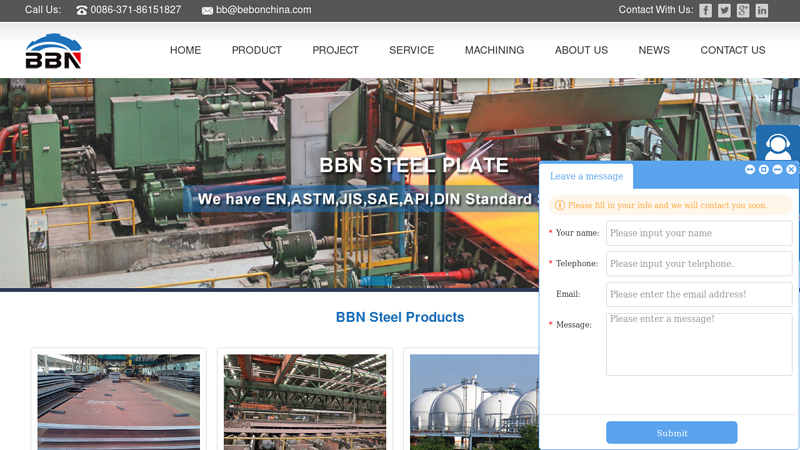Open the SERVICE menu
The height and width of the screenshot is (450, 800).
coord(412,50)
